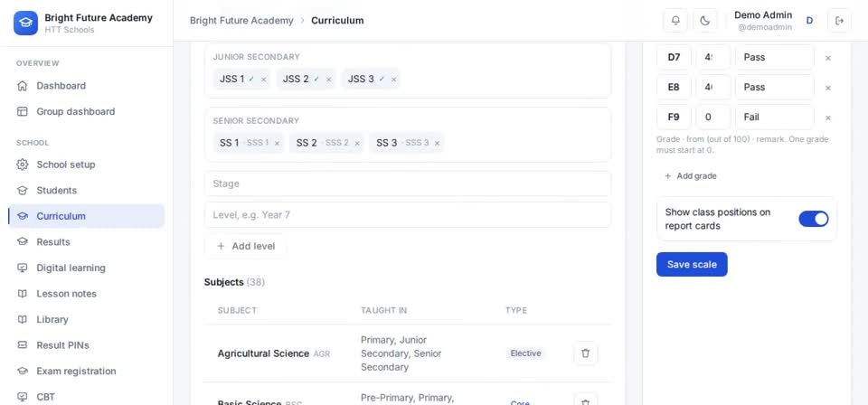Viewport: 868px width, 405px height.
Task: Click the logout icon
Action: (x=839, y=21)
